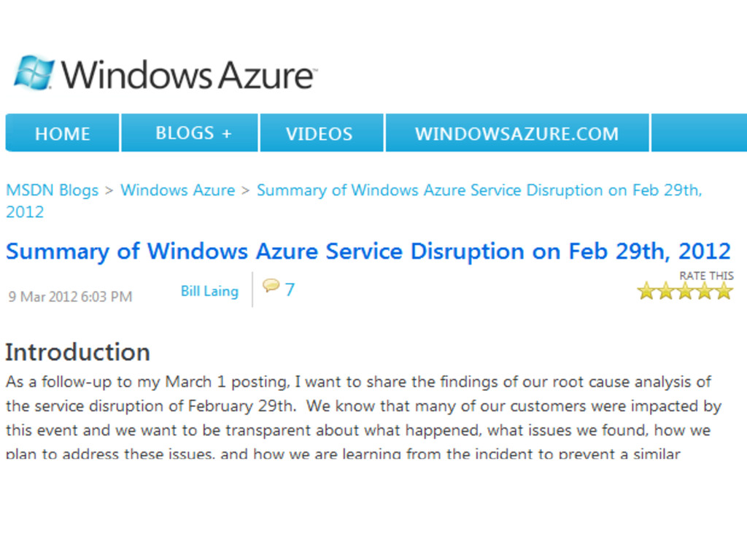
Task: Click the comments speech bubble icon
Action: click(271, 286)
